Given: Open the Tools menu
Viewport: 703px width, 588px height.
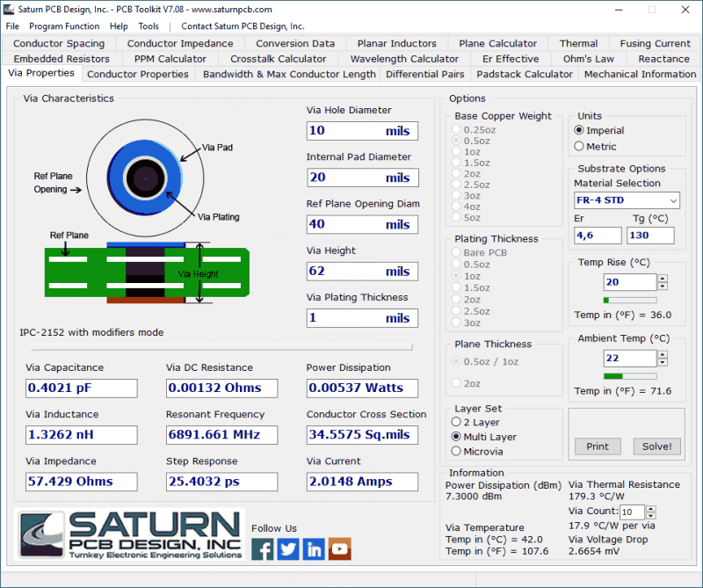Looking at the screenshot, I should tap(149, 26).
